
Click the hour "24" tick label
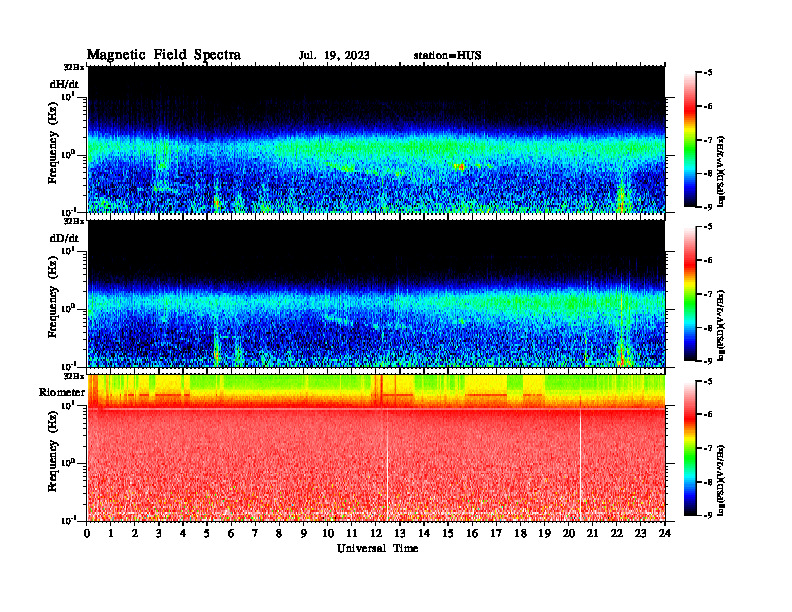pos(665,533)
